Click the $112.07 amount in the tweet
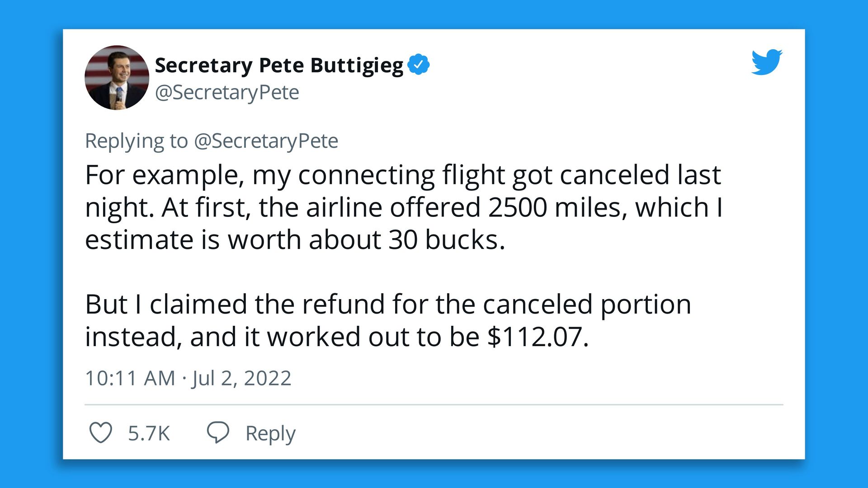868x488 pixels. click(537, 337)
